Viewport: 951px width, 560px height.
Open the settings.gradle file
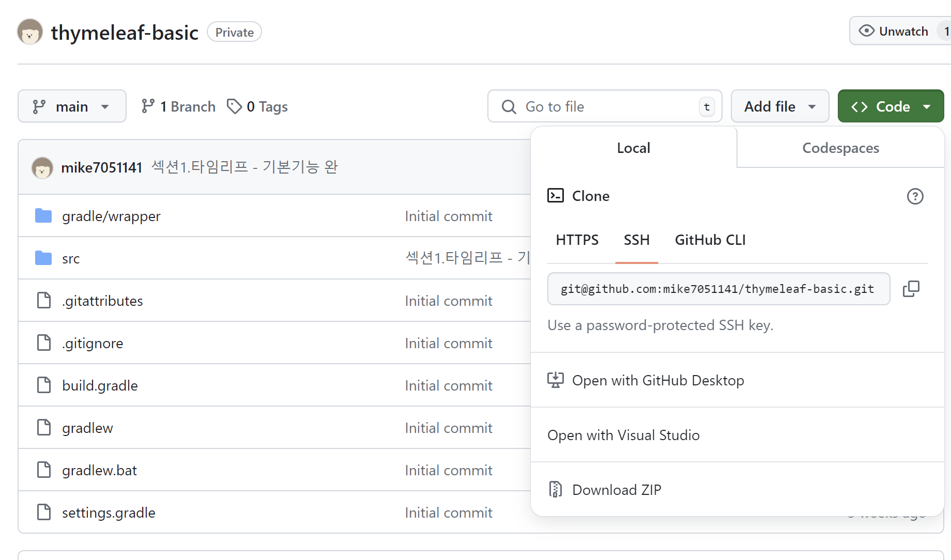click(x=109, y=512)
